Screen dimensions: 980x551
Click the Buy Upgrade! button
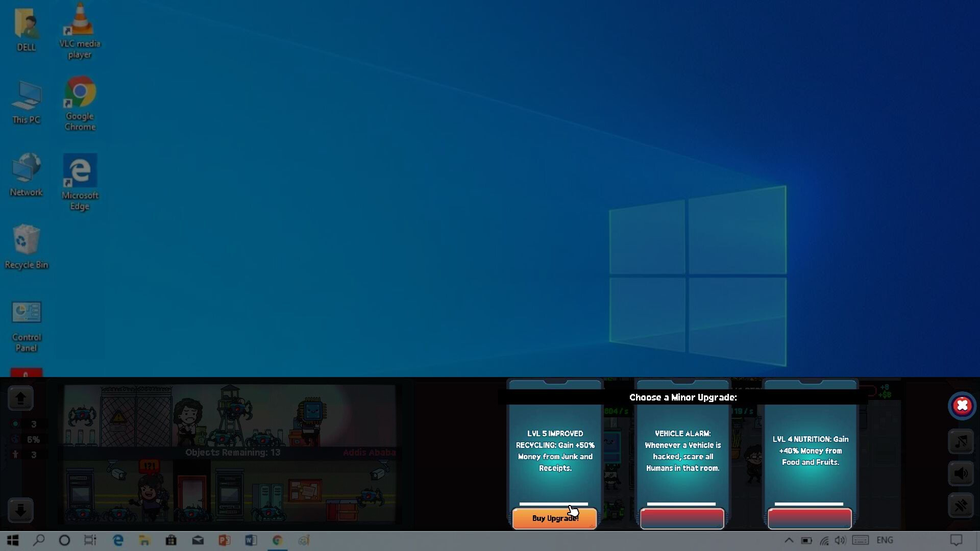coord(555,518)
